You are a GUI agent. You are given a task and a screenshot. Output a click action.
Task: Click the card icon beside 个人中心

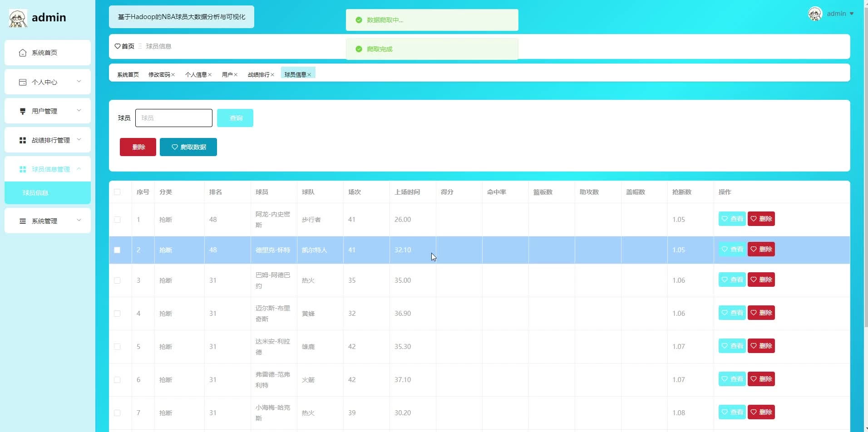pyautogui.click(x=23, y=82)
